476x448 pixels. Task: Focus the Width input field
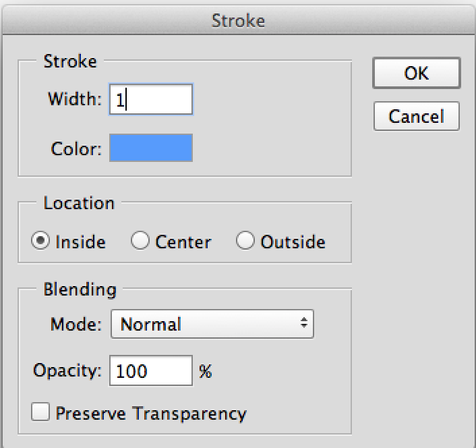point(151,99)
